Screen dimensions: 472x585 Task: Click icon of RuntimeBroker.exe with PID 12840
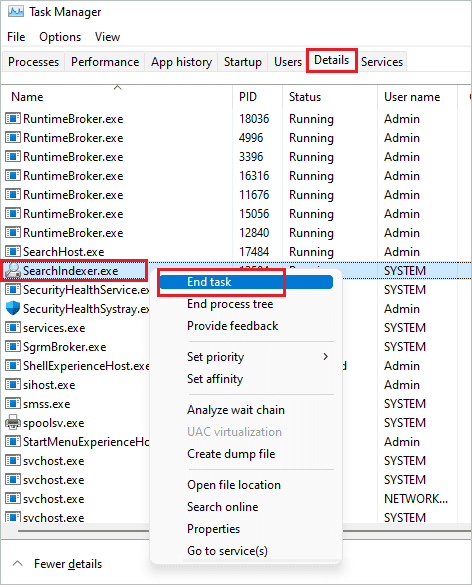(x=12, y=232)
